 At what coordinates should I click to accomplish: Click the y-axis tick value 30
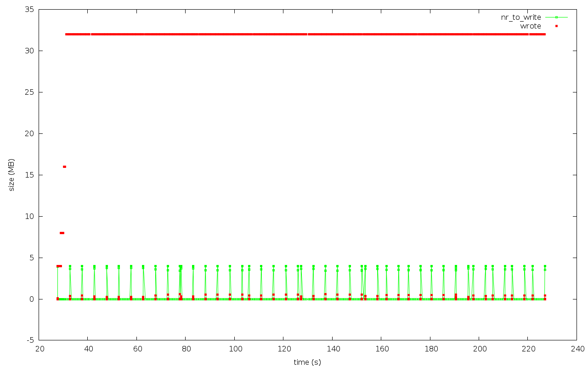click(30, 51)
